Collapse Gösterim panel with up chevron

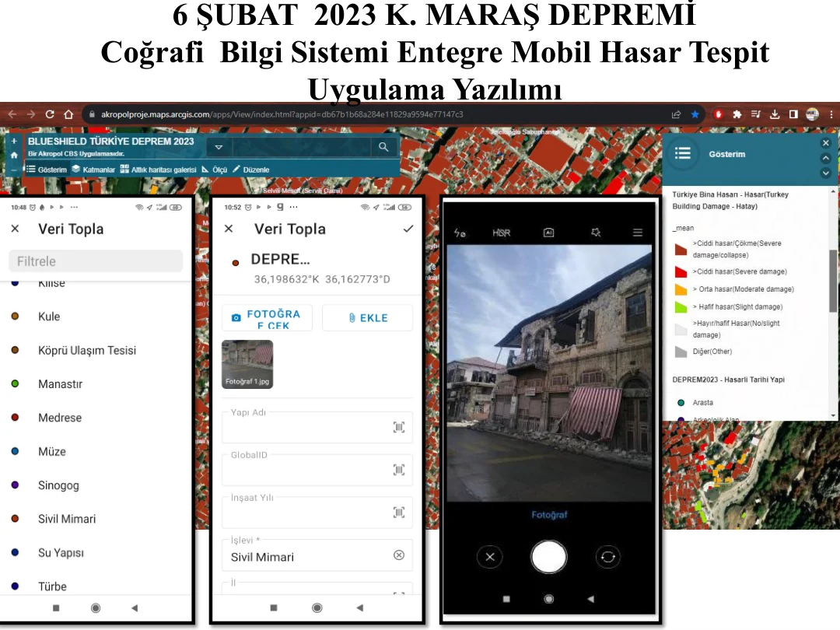click(825, 158)
